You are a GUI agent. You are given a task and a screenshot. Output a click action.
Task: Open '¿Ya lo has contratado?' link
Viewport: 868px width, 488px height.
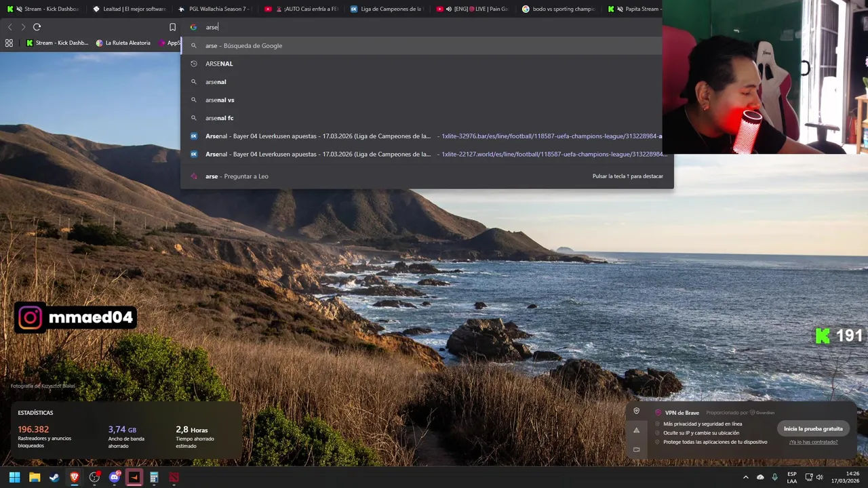(x=813, y=442)
